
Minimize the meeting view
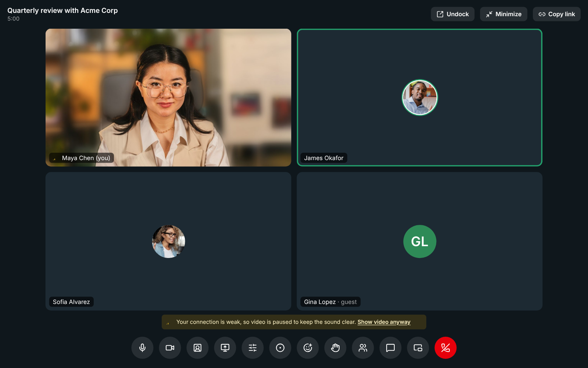[x=503, y=14]
